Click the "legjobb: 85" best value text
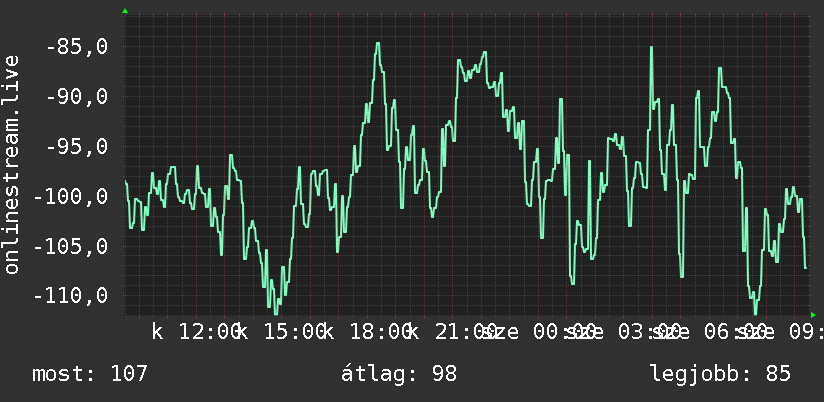The image size is (824, 402). pyautogui.click(x=720, y=374)
